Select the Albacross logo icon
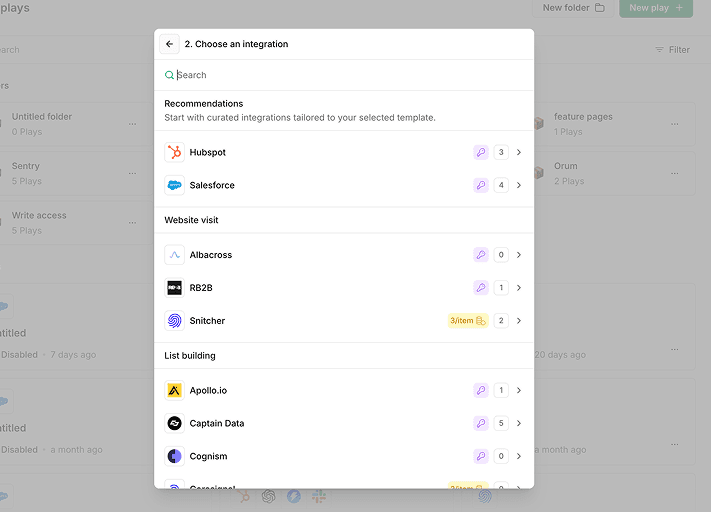711x512 pixels. click(175, 255)
